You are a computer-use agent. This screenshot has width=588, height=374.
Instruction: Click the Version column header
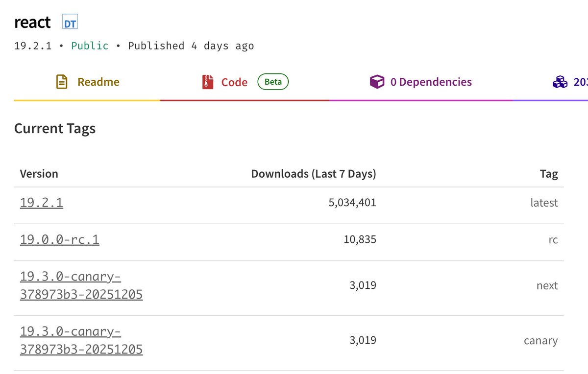39,174
